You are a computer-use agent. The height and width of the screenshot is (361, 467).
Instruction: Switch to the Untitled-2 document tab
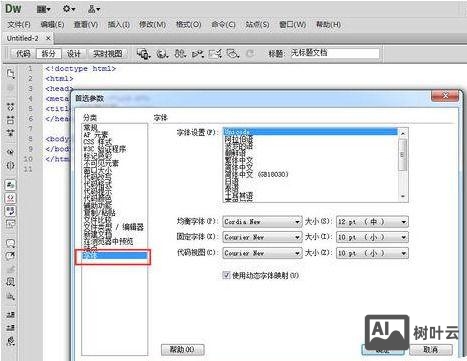point(23,38)
